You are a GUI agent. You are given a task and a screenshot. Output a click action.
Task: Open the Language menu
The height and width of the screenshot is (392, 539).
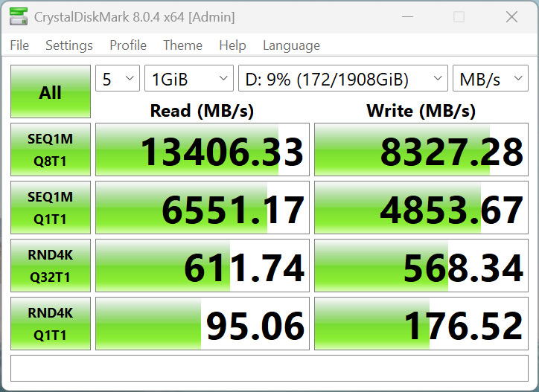click(291, 45)
